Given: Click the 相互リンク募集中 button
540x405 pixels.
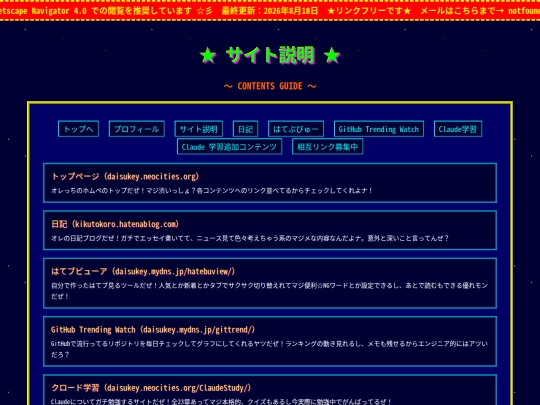Looking at the screenshot, I should [x=328, y=147].
